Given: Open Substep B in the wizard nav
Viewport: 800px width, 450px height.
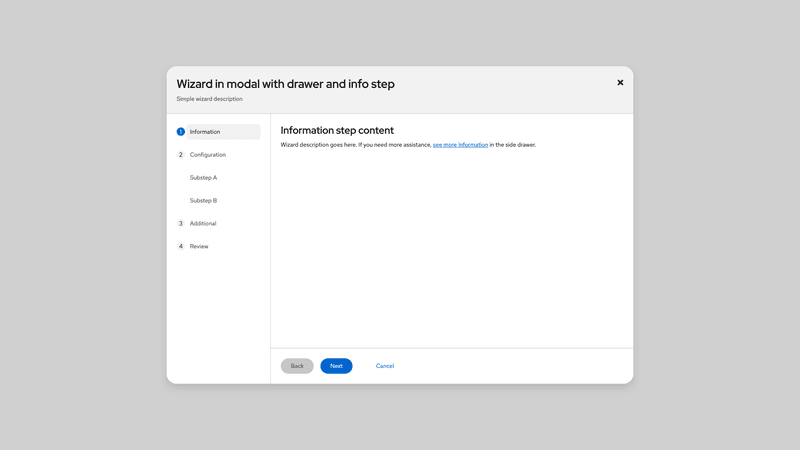Looking at the screenshot, I should point(203,201).
